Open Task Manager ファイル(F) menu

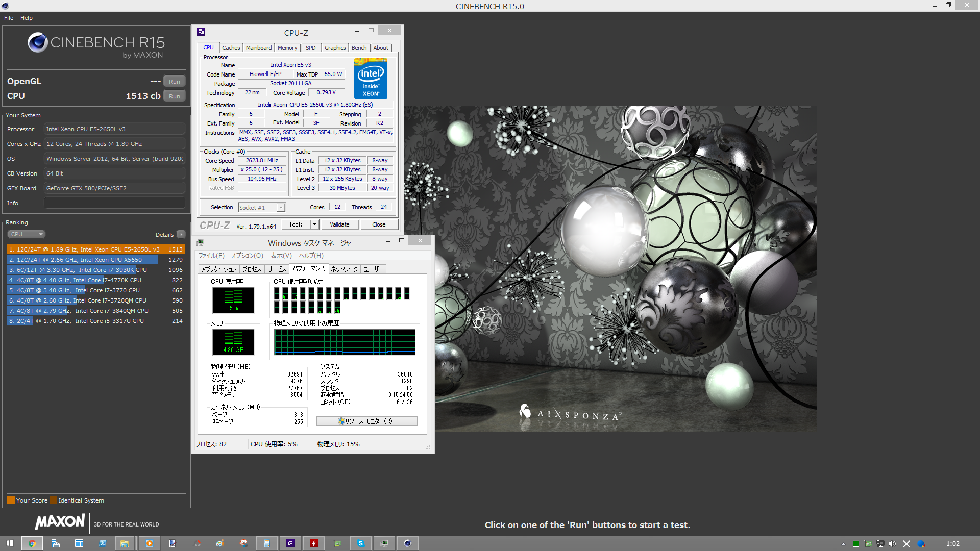click(211, 256)
